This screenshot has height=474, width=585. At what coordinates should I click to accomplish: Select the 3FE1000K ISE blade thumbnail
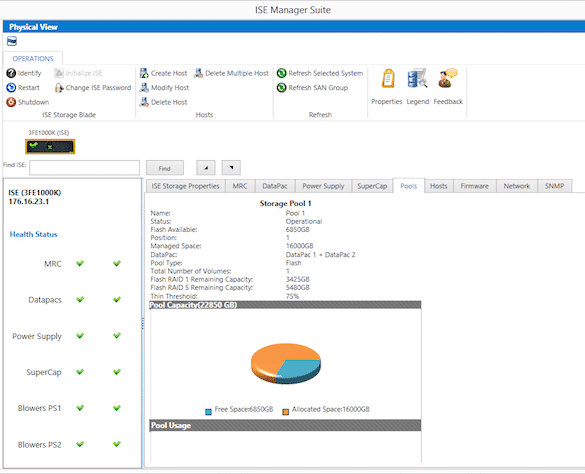click(x=50, y=146)
